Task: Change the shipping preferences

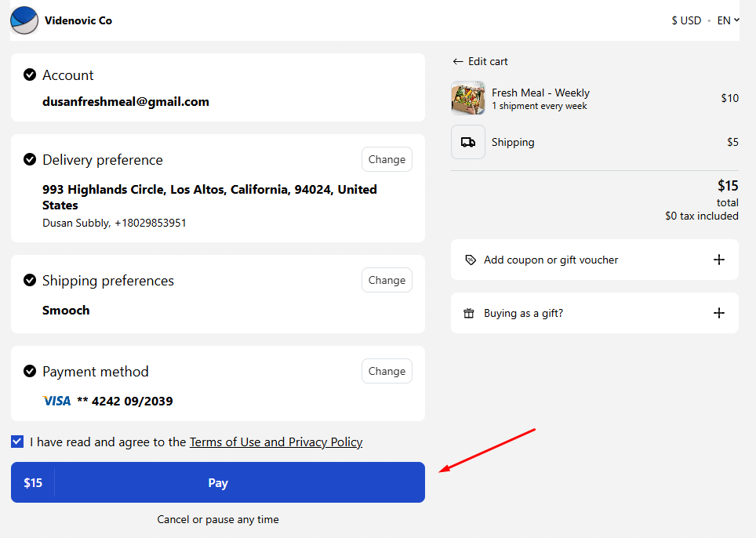Action: [387, 280]
